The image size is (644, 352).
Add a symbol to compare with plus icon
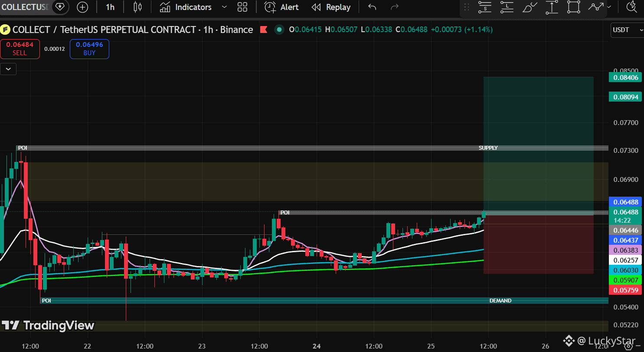point(82,7)
